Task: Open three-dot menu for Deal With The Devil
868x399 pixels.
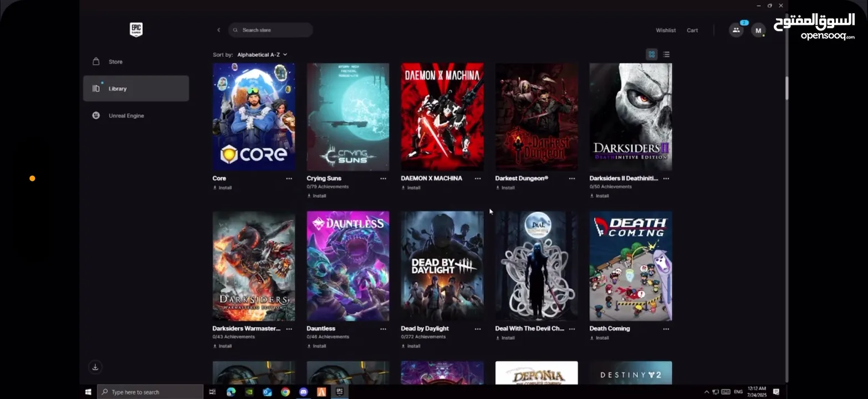Action: point(571,329)
